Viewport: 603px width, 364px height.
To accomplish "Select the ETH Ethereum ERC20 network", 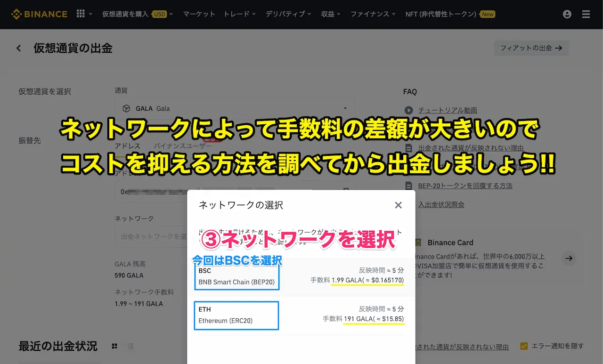I will pos(301,315).
